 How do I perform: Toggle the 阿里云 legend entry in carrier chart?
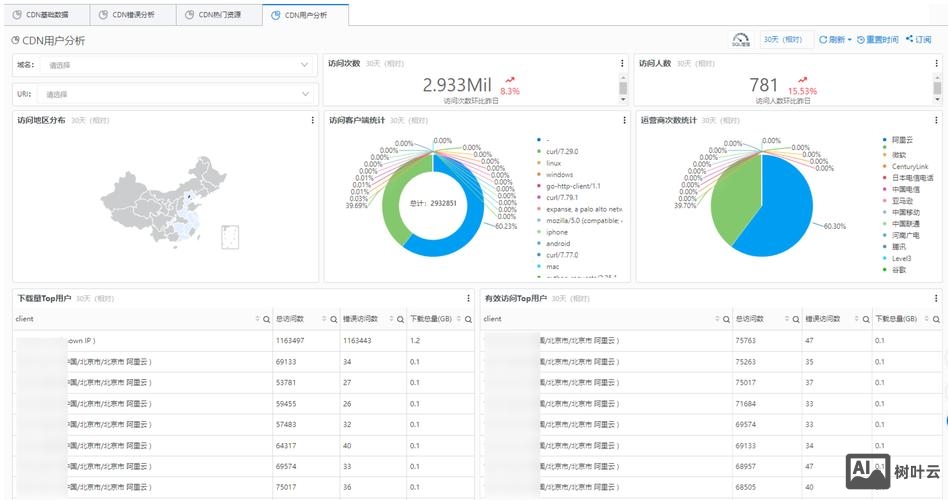click(x=900, y=140)
